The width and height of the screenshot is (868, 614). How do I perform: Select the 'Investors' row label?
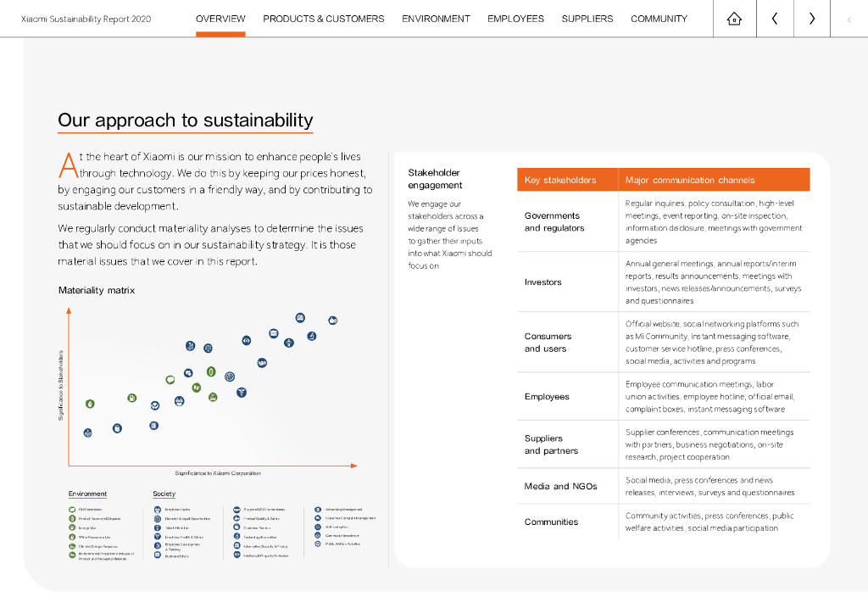coord(542,282)
